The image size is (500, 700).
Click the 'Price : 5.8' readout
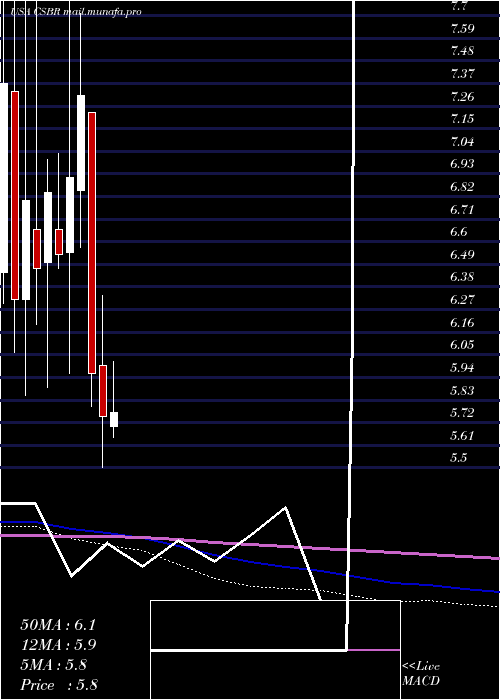[x=59, y=685]
